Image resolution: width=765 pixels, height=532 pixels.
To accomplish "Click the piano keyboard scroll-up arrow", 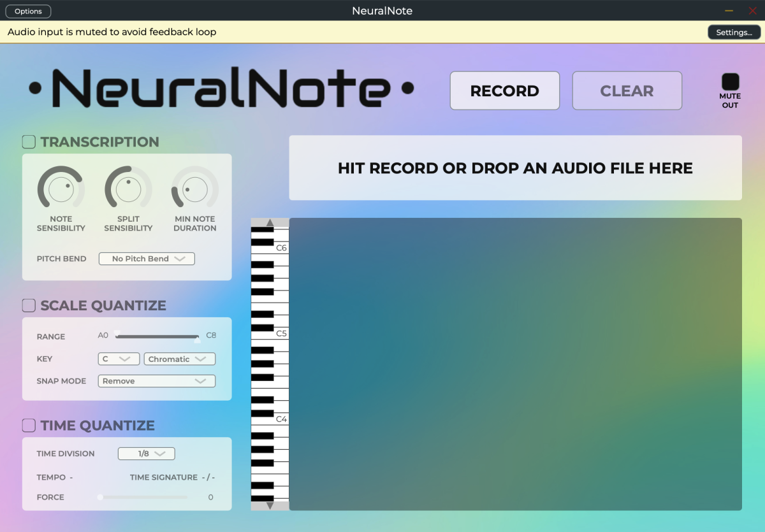I will tap(270, 222).
